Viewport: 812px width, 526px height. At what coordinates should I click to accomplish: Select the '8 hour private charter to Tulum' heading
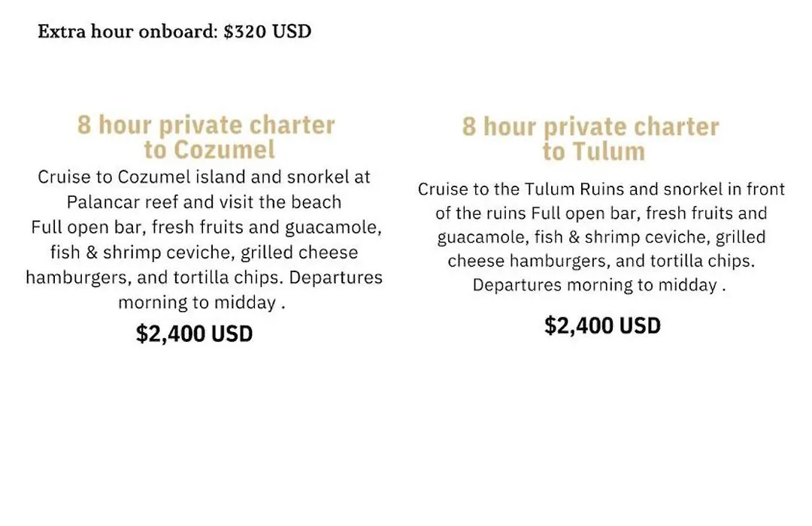[591, 139]
